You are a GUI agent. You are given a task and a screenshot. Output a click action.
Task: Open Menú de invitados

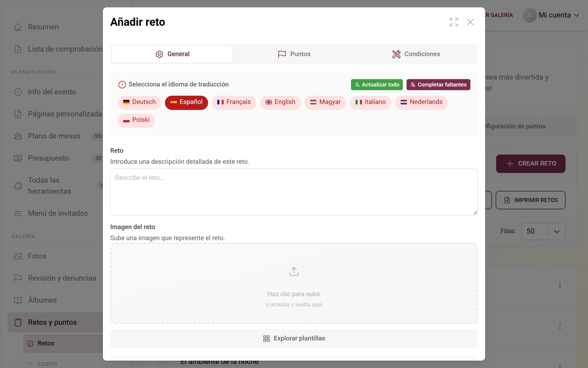click(x=58, y=213)
